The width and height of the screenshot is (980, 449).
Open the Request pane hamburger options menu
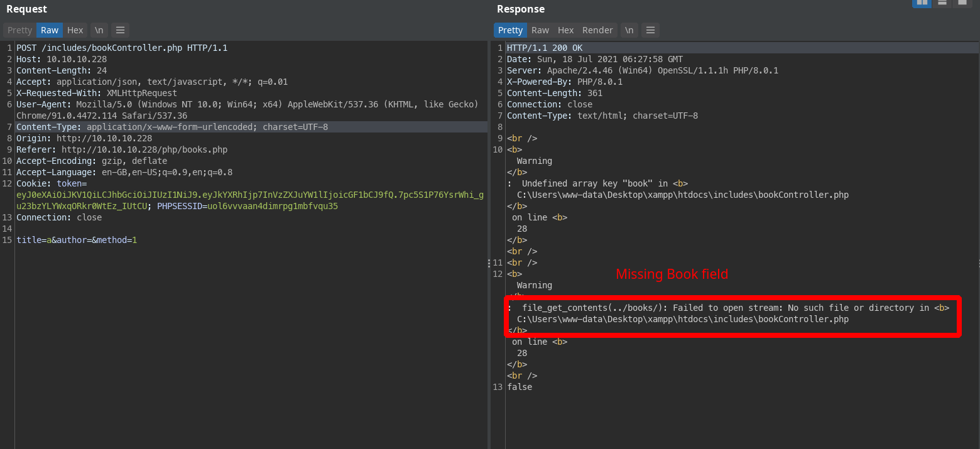tap(120, 30)
